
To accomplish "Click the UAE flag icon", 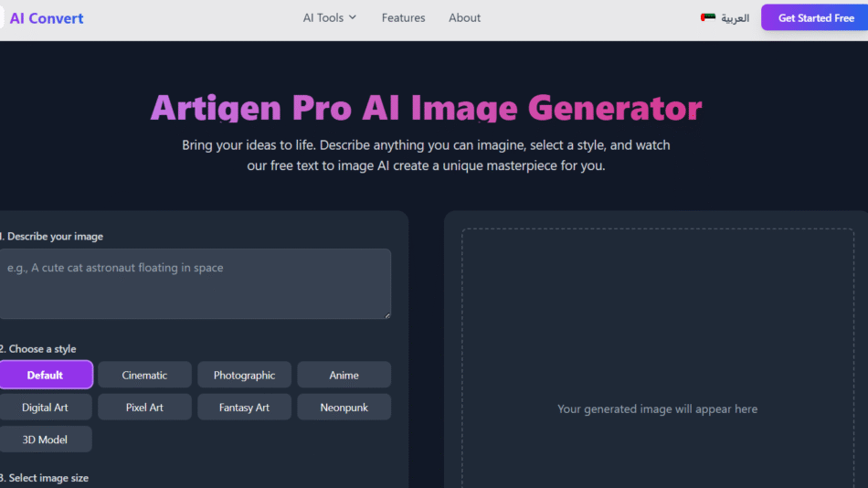I will (708, 17).
